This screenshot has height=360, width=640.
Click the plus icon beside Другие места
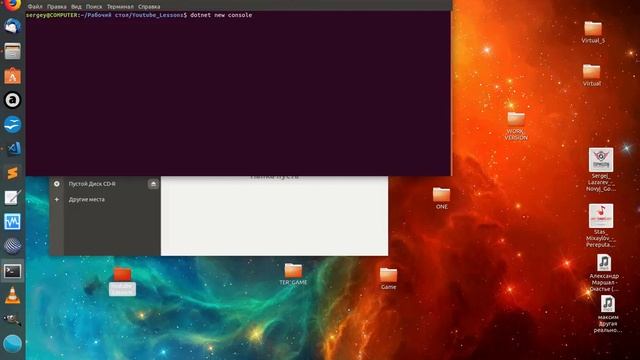57,200
